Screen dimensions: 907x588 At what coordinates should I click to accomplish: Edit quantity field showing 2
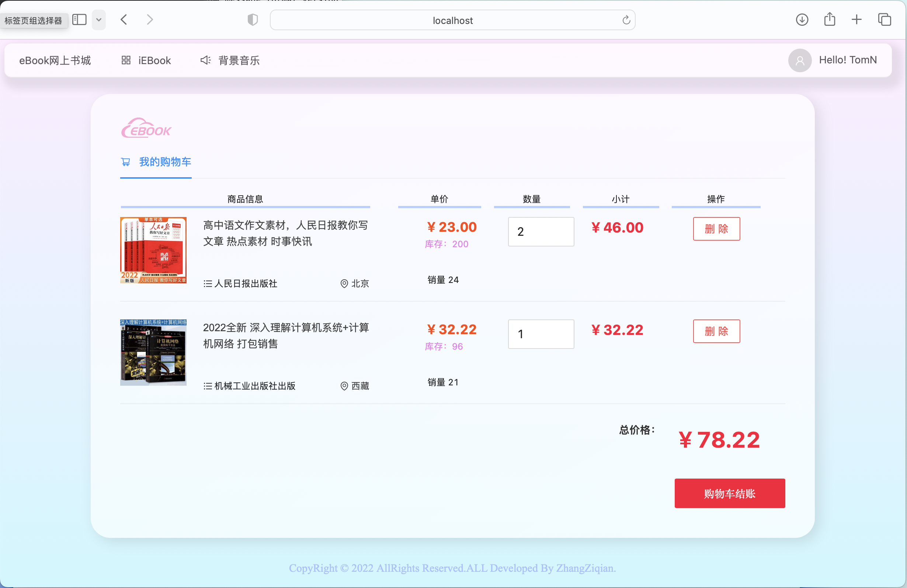pos(541,231)
